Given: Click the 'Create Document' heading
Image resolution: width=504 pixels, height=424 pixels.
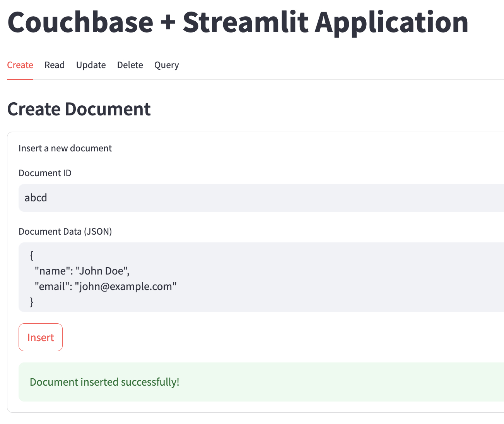Looking at the screenshot, I should point(79,109).
